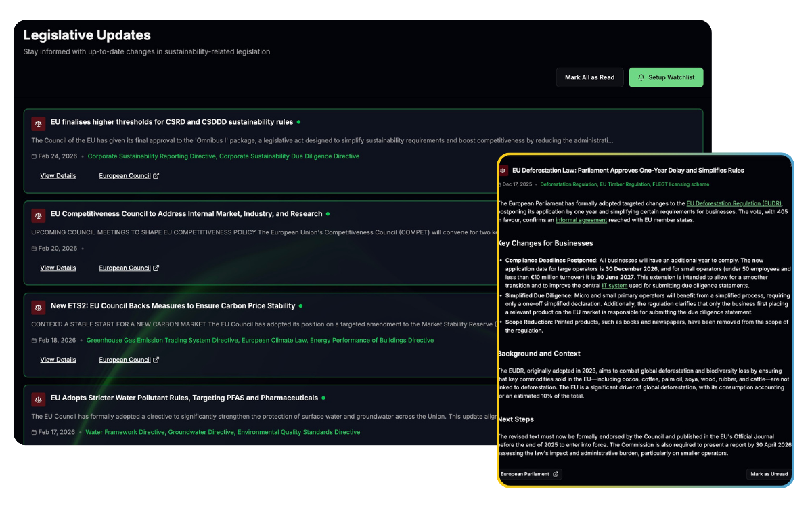This screenshot has height=508, width=812.
Task: Toggle the unread dot on the New ETS2 headline
Action: tap(302, 305)
